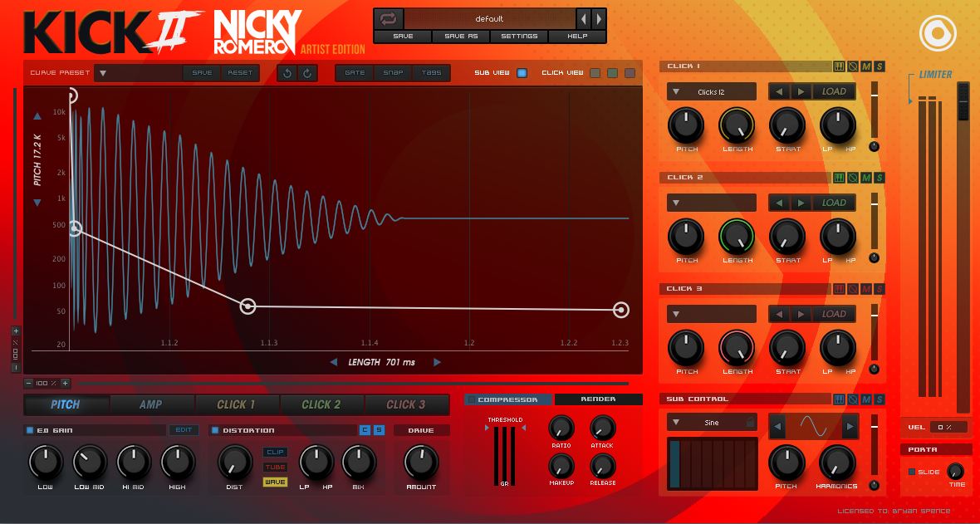Image resolution: width=980 pixels, height=524 pixels.
Task: Open the RENDER tab
Action: tap(598, 399)
